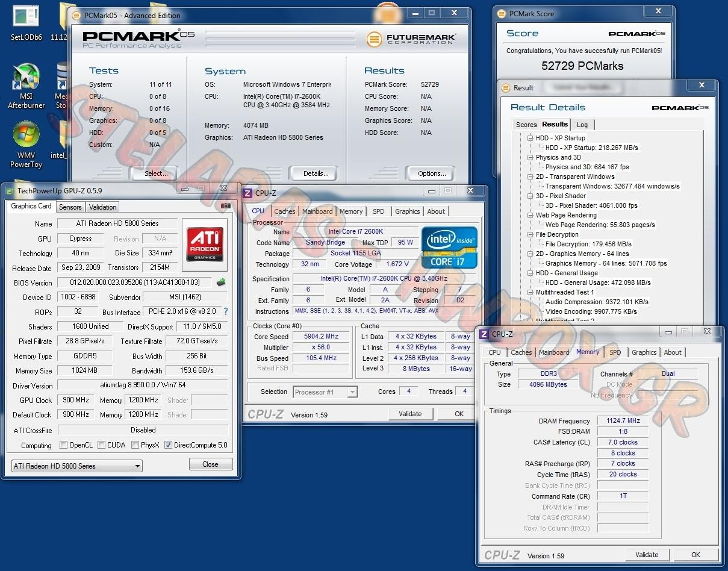Open the Graphics tab in CPU-Z CPU window
The image size is (728, 571).
[408, 211]
